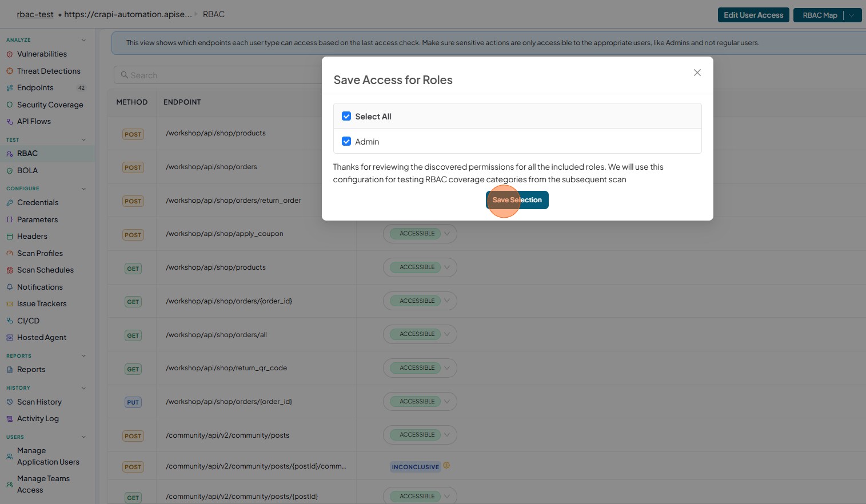Click the Manage Application Users icon

click(x=10, y=457)
